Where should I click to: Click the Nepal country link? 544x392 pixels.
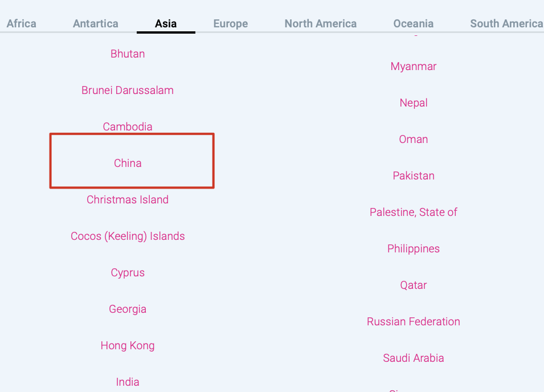point(414,103)
